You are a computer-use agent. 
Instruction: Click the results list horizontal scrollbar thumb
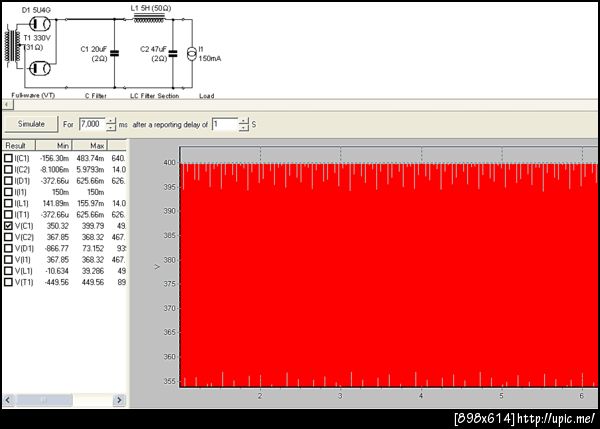pos(44,400)
